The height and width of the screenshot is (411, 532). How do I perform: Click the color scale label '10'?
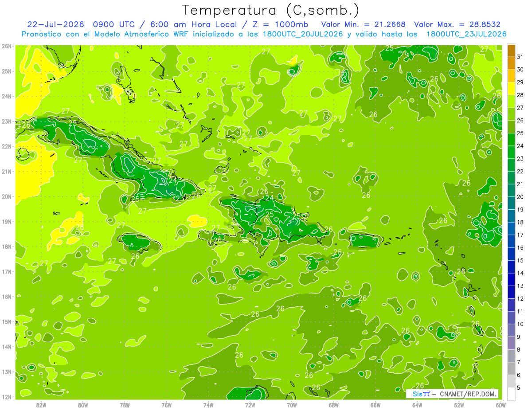(x=520, y=324)
